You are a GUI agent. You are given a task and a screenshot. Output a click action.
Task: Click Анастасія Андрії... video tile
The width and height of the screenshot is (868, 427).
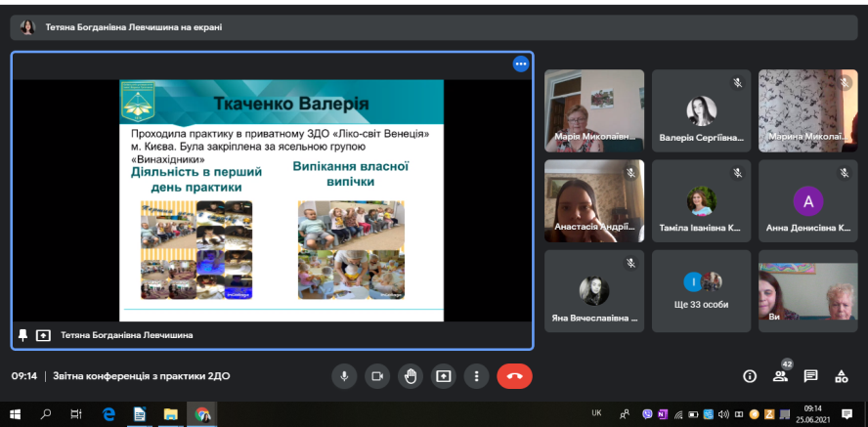pos(594,200)
